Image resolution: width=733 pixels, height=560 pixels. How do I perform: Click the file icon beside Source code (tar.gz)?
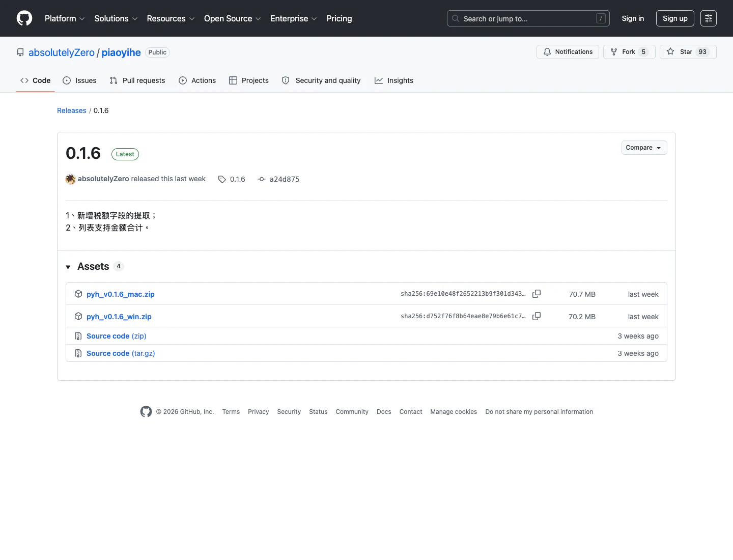click(78, 353)
